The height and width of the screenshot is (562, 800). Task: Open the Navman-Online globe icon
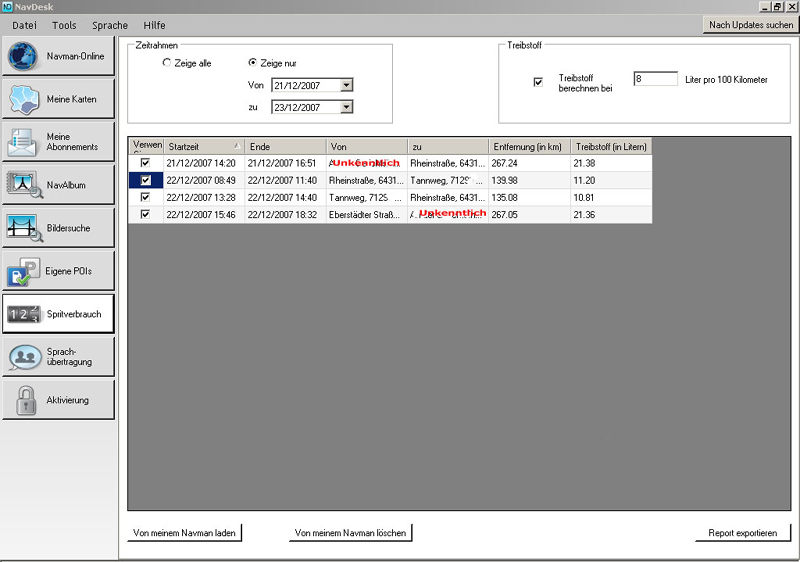pos(24,56)
